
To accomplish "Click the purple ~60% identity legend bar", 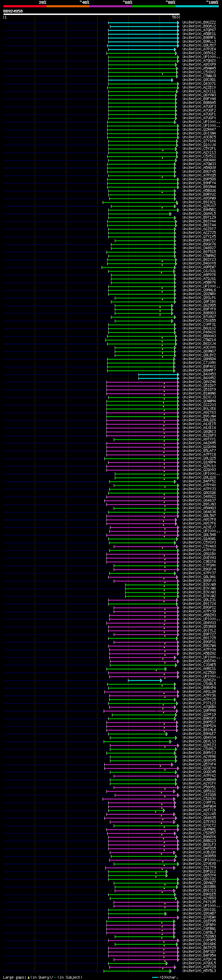I will pyautogui.click(x=111, y=6).
